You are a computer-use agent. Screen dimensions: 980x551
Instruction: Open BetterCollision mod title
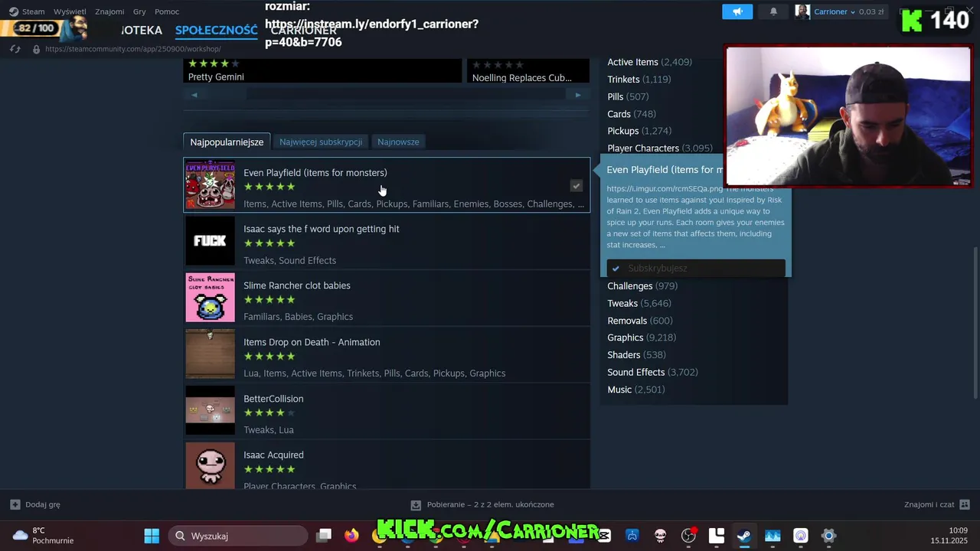[273, 399]
